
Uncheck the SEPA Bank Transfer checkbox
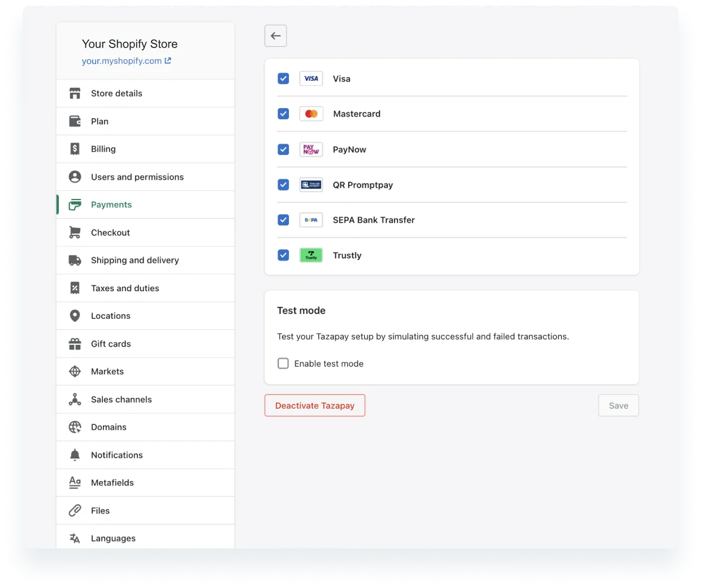pos(283,220)
